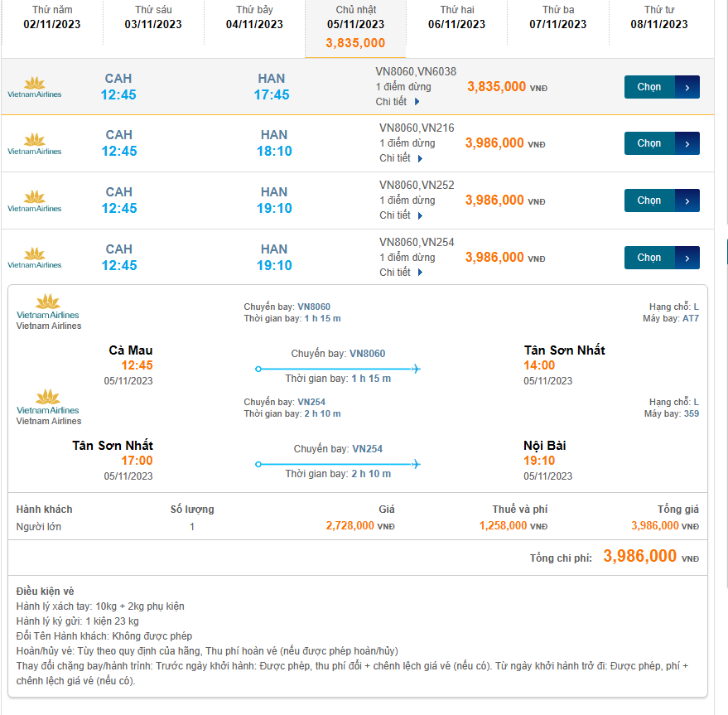Expand Chi tiết for flights VN8060,VN252

click(401, 215)
